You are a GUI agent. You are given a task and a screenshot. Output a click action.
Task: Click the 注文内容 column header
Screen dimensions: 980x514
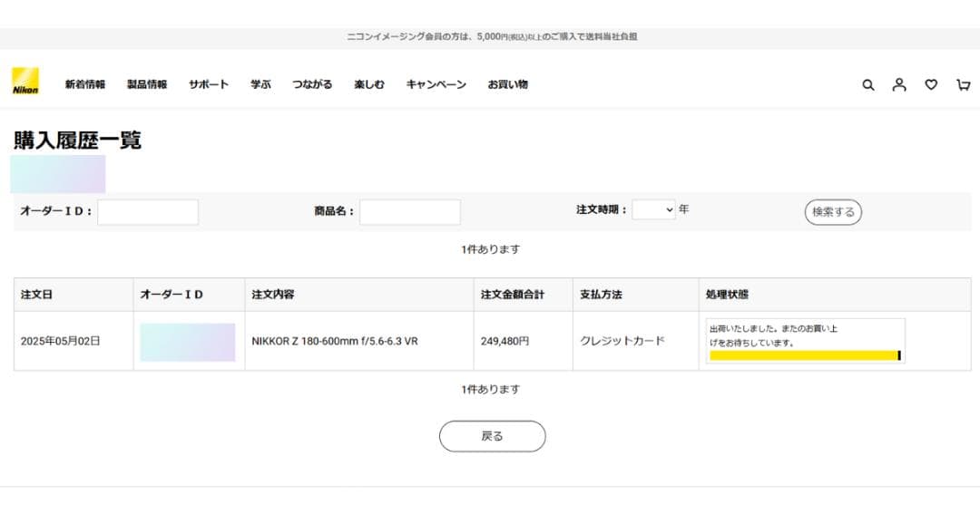click(359, 295)
